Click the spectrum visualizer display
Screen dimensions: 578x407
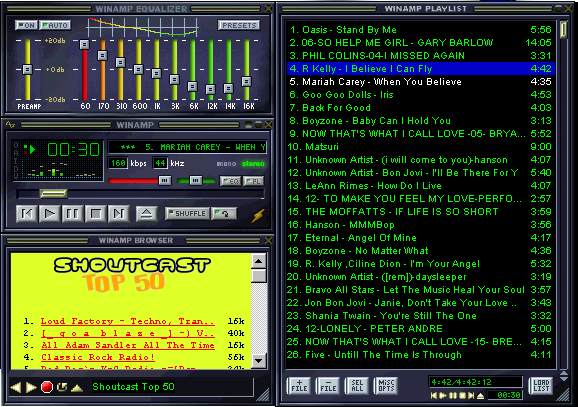61,170
